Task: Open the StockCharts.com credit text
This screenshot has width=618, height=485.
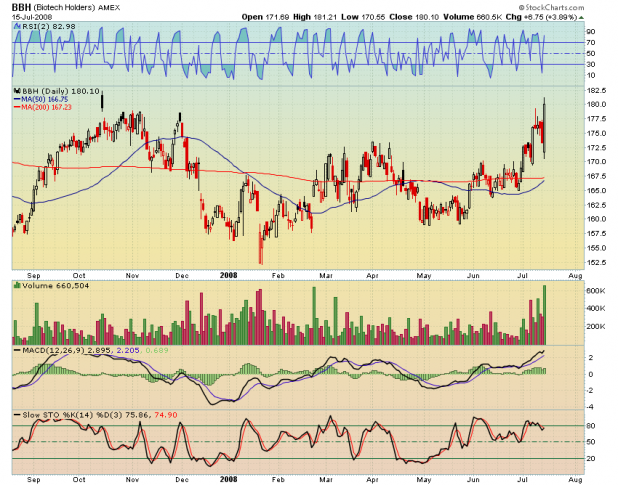Action: (551, 7)
